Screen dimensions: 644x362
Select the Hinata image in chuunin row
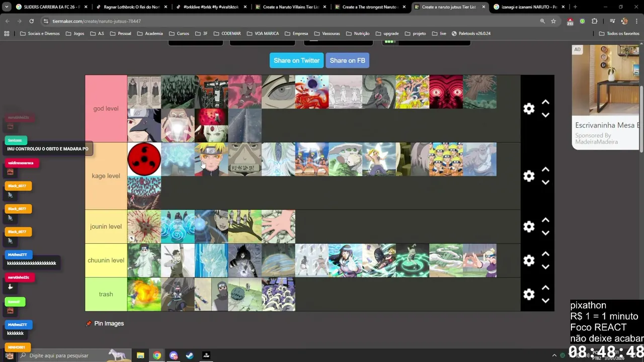click(x=345, y=260)
